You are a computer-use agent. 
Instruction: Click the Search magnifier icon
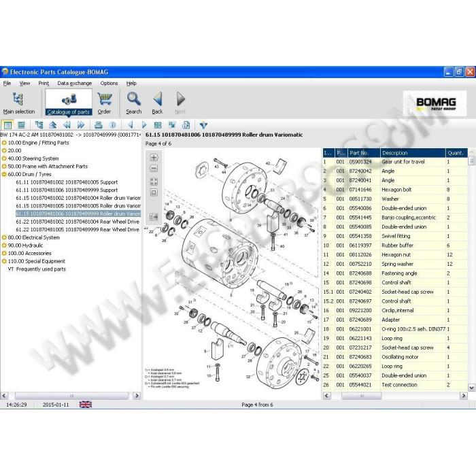[133, 99]
